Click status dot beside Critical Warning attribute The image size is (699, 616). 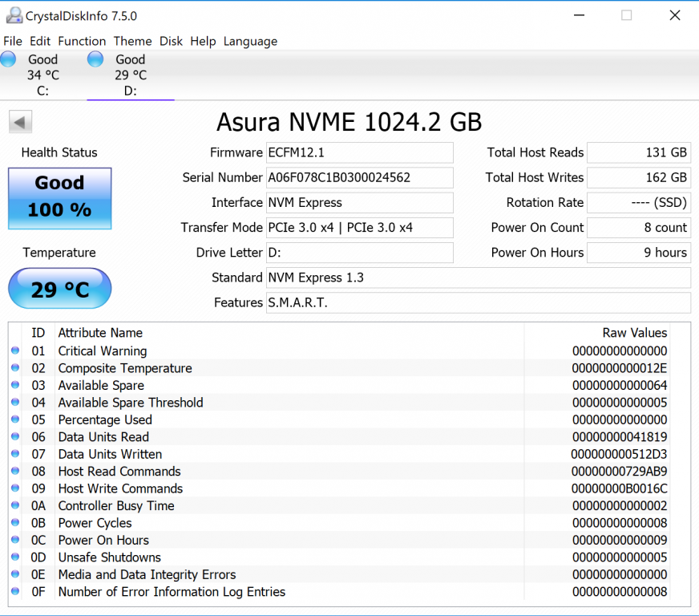(x=15, y=351)
